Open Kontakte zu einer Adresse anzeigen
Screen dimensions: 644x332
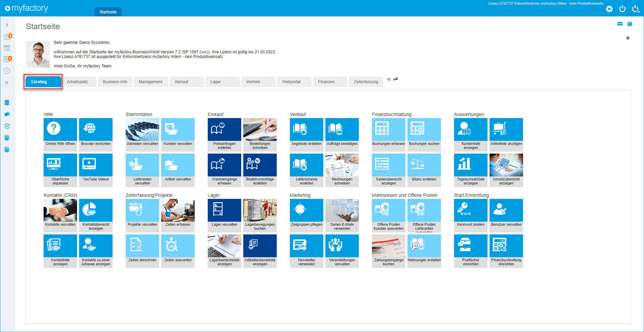[x=96, y=251]
